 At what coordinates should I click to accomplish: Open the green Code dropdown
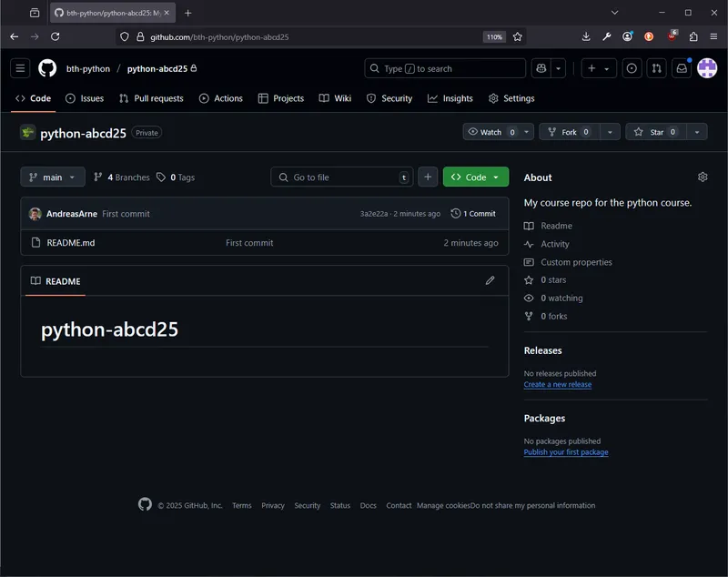pyautogui.click(x=475, y=177)
